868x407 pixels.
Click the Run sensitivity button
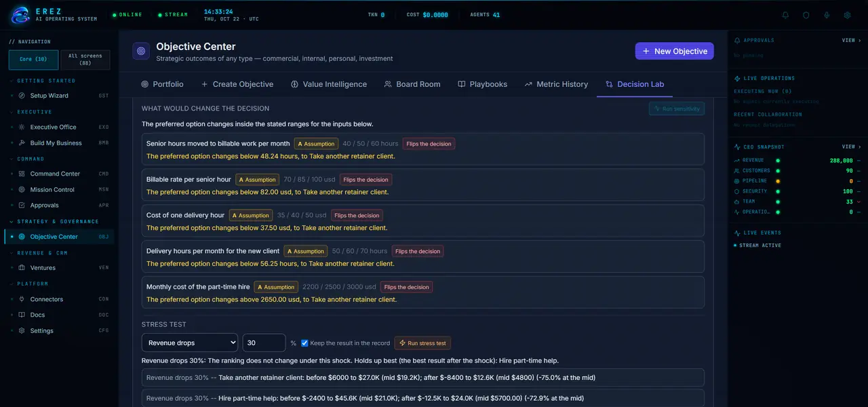tap(677, 109)
